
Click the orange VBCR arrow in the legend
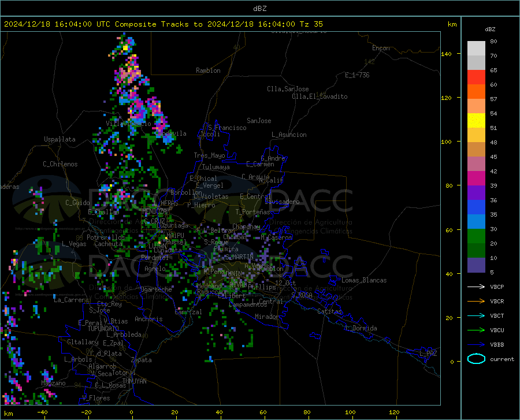click(476, 301)
